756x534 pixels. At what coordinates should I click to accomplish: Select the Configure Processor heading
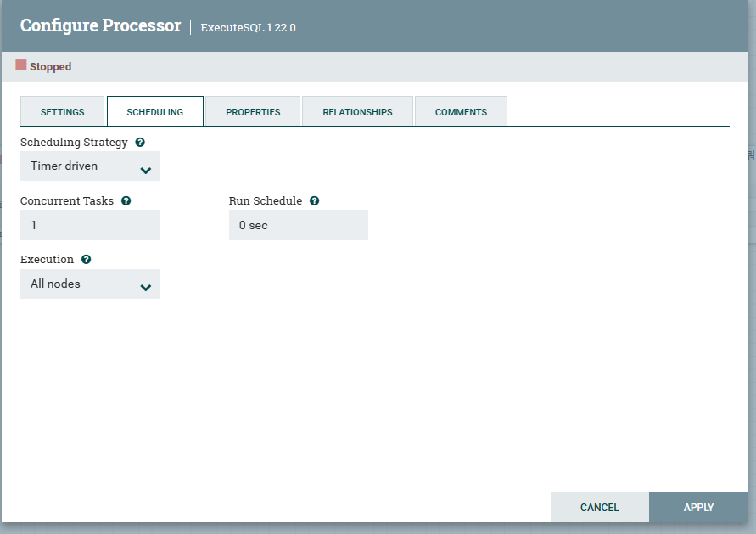pyautogui.click(x=100, y=25)
